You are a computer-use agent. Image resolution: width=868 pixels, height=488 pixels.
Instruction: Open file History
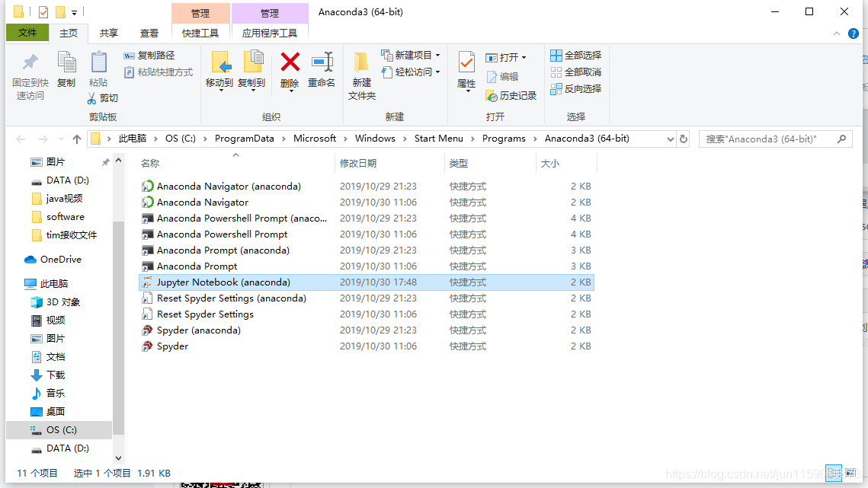[x=511, y=96]
